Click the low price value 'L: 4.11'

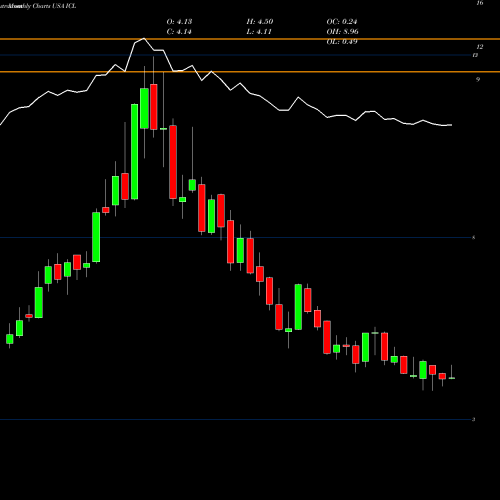(259, 32)
